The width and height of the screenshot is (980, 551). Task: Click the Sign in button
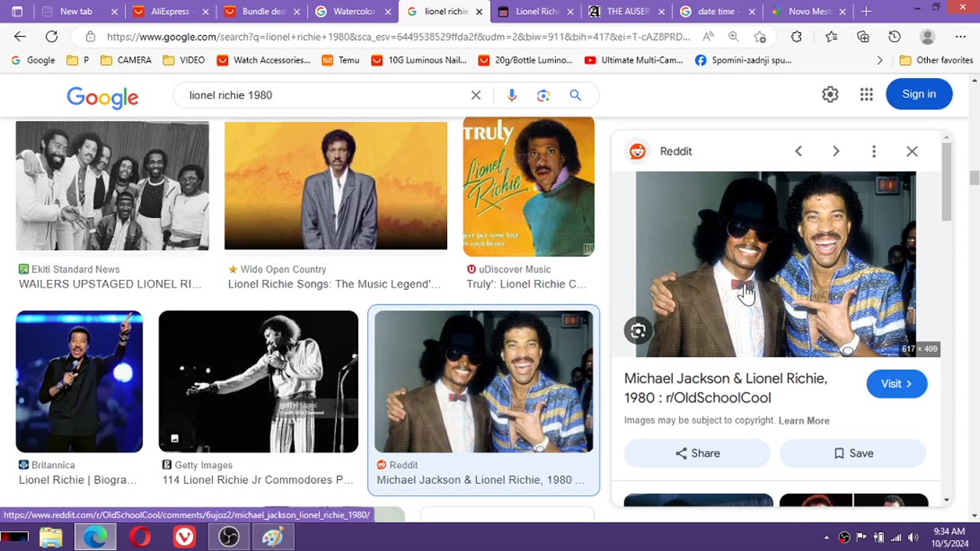click(x=919, y=94)
